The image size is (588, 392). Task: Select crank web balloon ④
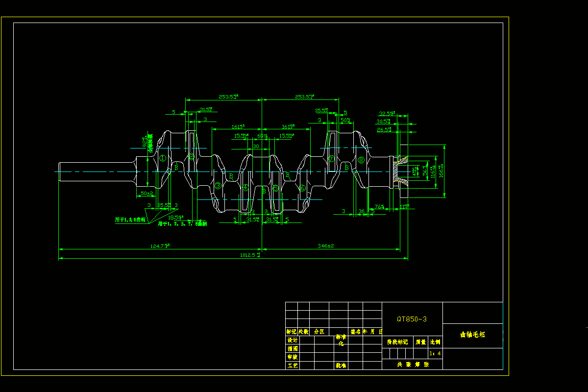click(245, 187)
